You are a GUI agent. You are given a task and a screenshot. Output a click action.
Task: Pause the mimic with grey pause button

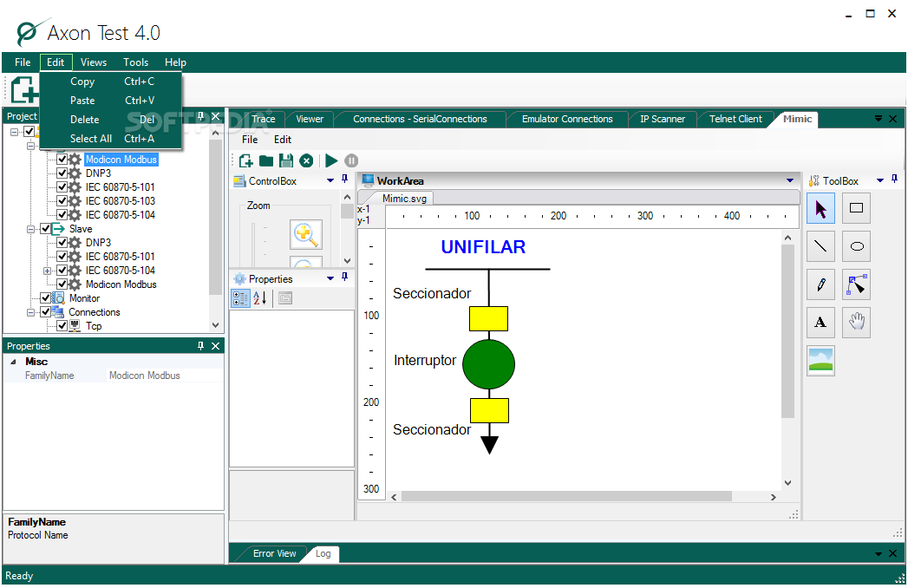(x=351, y=160)
